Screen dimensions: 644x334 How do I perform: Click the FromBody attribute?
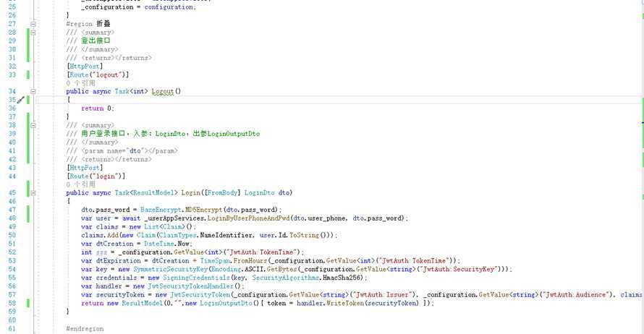pyautogui.click(x=222, y=193)
